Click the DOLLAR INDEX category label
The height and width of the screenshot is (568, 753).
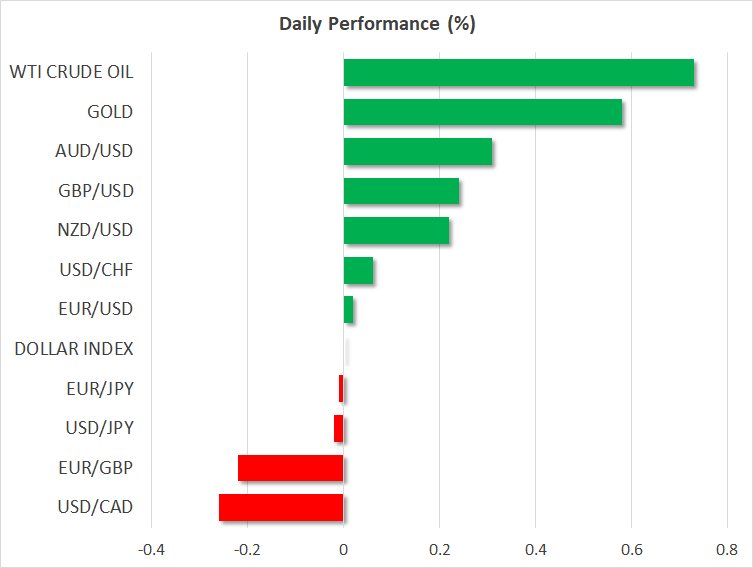click(x=74, y=349)
